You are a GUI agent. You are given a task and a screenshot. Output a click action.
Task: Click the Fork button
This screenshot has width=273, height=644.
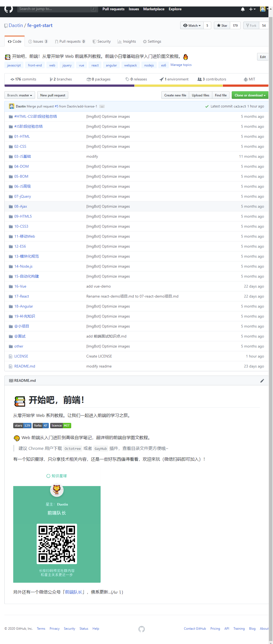[x=251, y=25]
